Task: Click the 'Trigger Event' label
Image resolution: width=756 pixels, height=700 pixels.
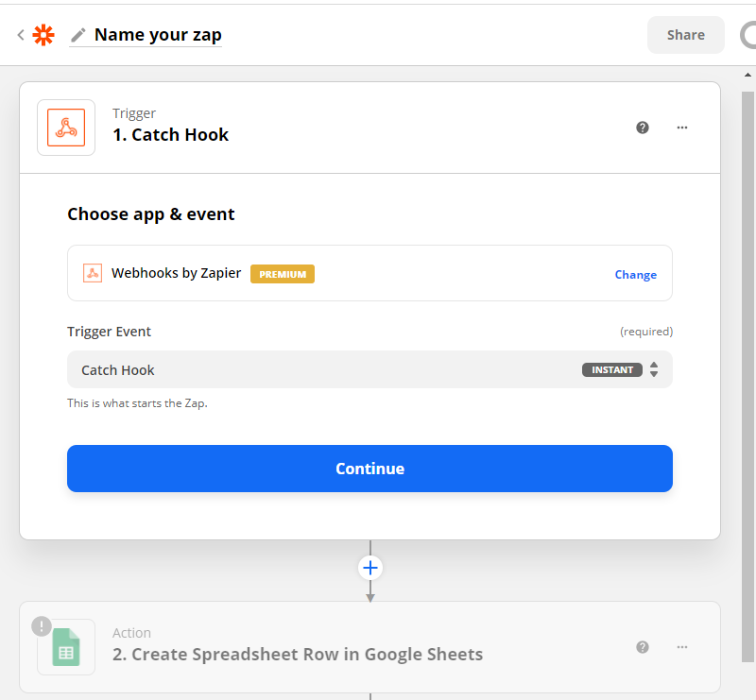Action: (109, 332)
